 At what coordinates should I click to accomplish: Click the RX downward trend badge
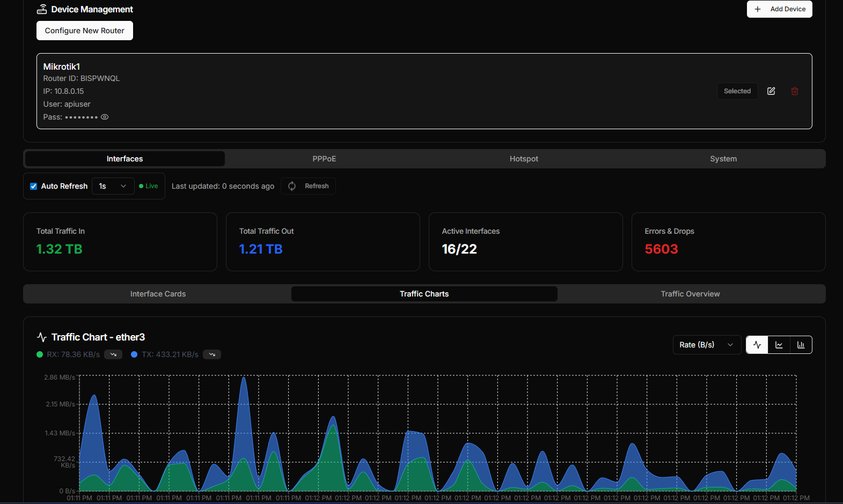(113, 354)
